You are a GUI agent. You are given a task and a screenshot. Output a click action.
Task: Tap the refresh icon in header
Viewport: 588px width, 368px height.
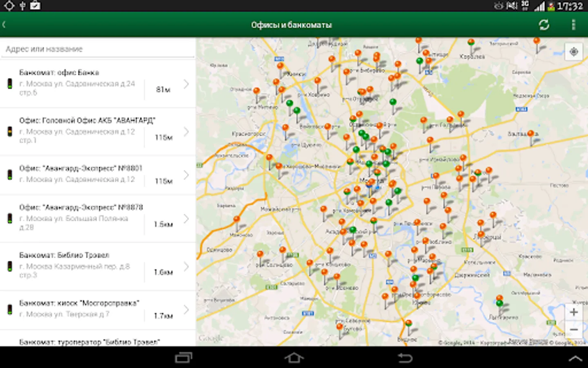543,25
